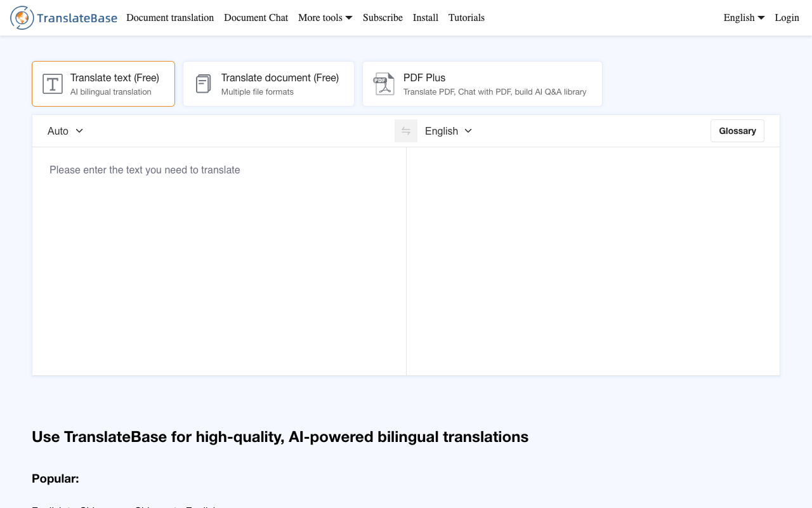Expand the "More tools" menu
Image resolution: width=812 pixels, height=508 pixels.
click(x=325, y=18)
